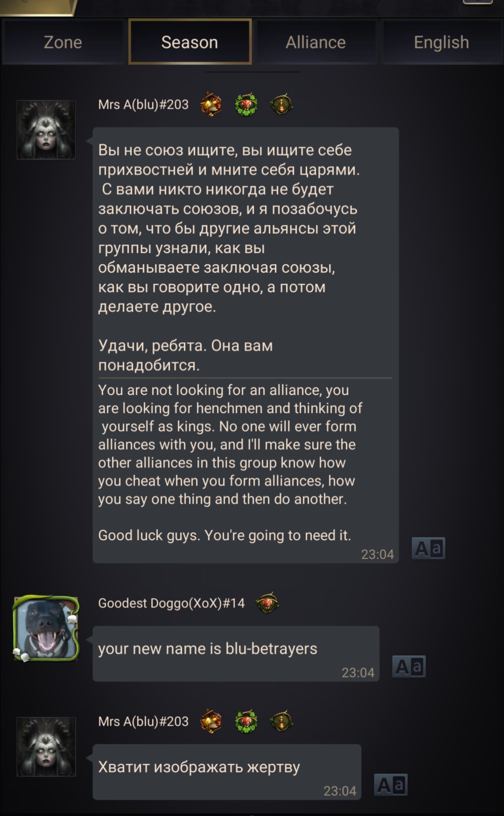The image size is (504, 816).
Task: Translate the blu-betrayers message
Action: [409, 666]
